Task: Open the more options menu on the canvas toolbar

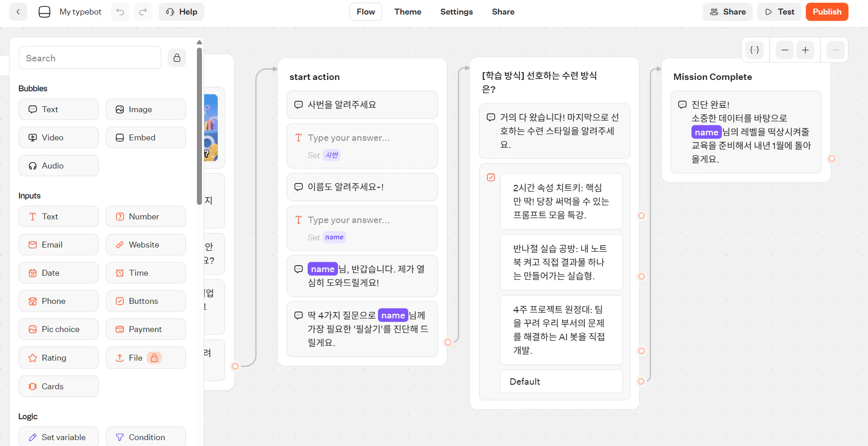Action: (x=836, y=50)
